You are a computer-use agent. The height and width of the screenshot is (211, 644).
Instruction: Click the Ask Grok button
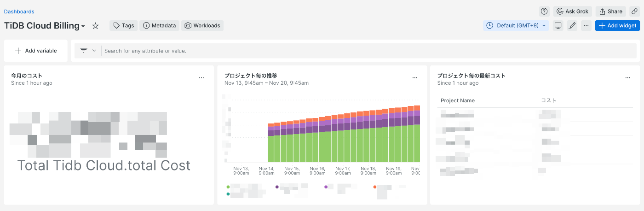point(572,12)
